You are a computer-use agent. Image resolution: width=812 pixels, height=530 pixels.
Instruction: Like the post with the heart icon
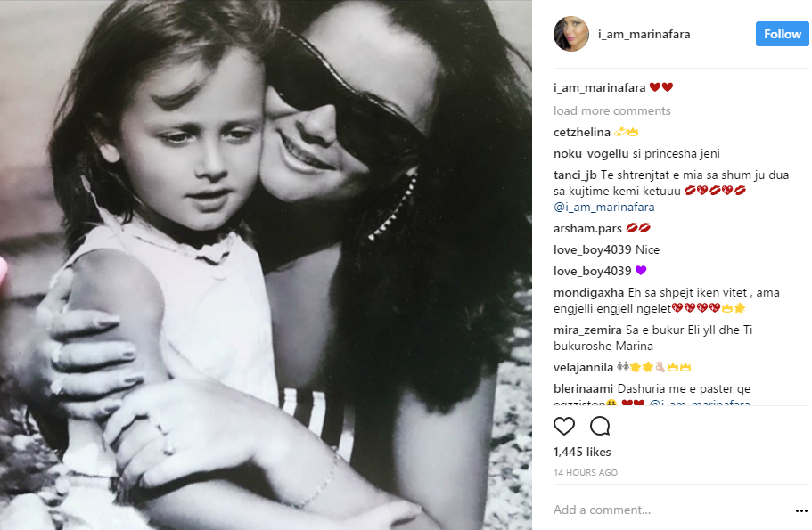tap(564, 427)
